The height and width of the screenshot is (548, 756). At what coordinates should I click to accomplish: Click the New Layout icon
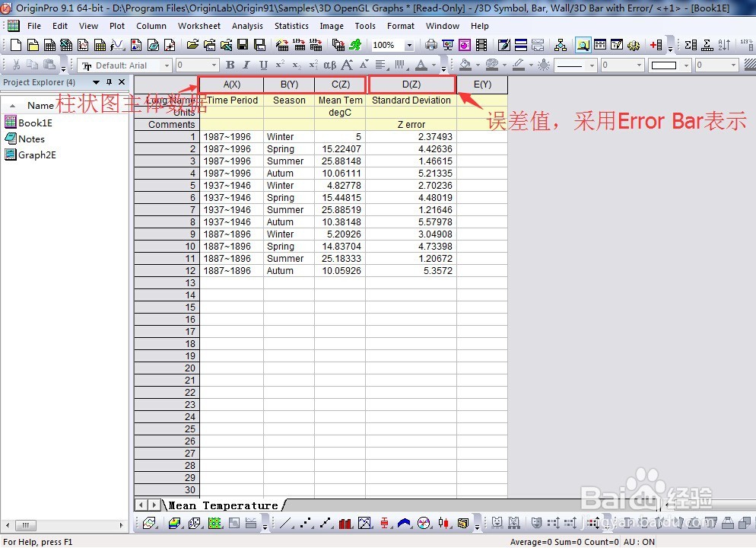136,45
